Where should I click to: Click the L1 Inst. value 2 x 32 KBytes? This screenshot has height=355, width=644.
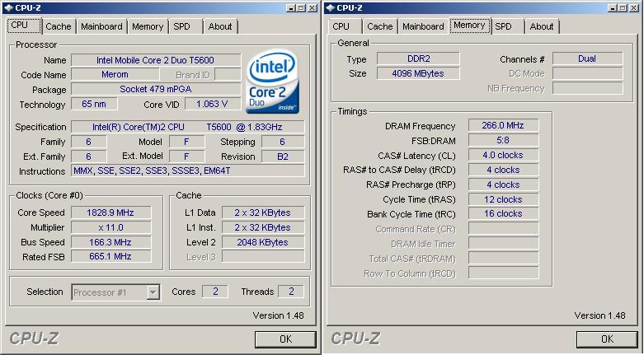[x=263, y=227]
